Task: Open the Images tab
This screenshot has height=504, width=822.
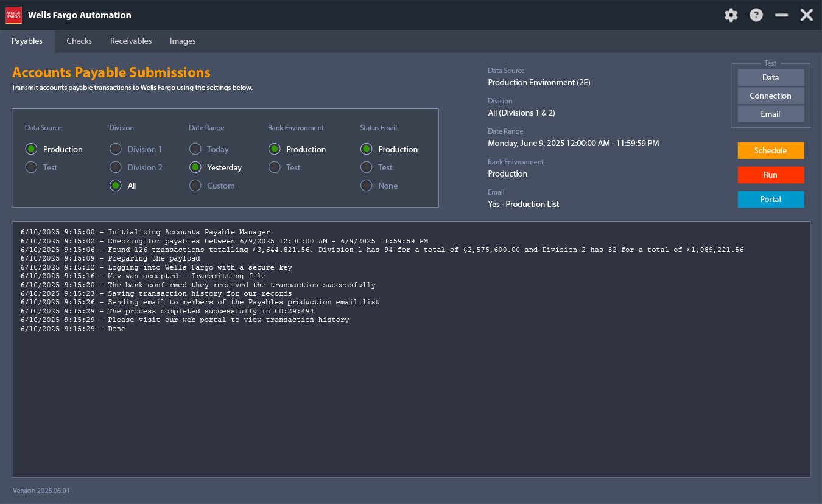Action: 183,41
